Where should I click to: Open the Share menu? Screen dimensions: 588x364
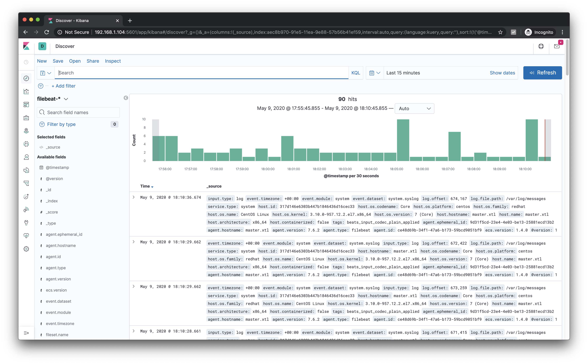[x=93, y=61]
